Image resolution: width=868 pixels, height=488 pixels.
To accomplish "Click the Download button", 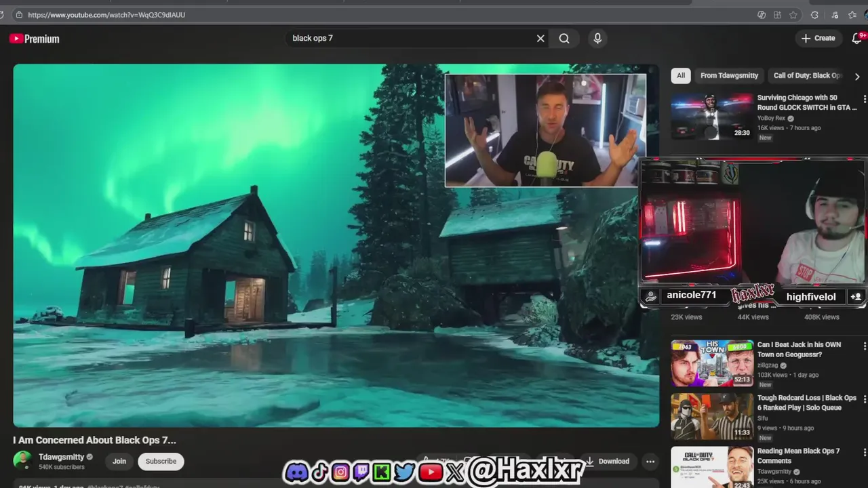I will pyautogui.click(x=608, y=462).
